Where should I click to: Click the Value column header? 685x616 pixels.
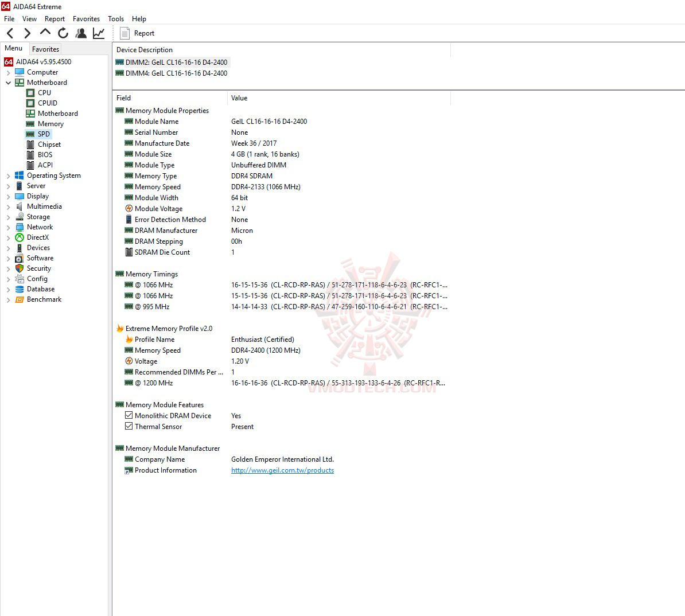(x=339, y=98)
